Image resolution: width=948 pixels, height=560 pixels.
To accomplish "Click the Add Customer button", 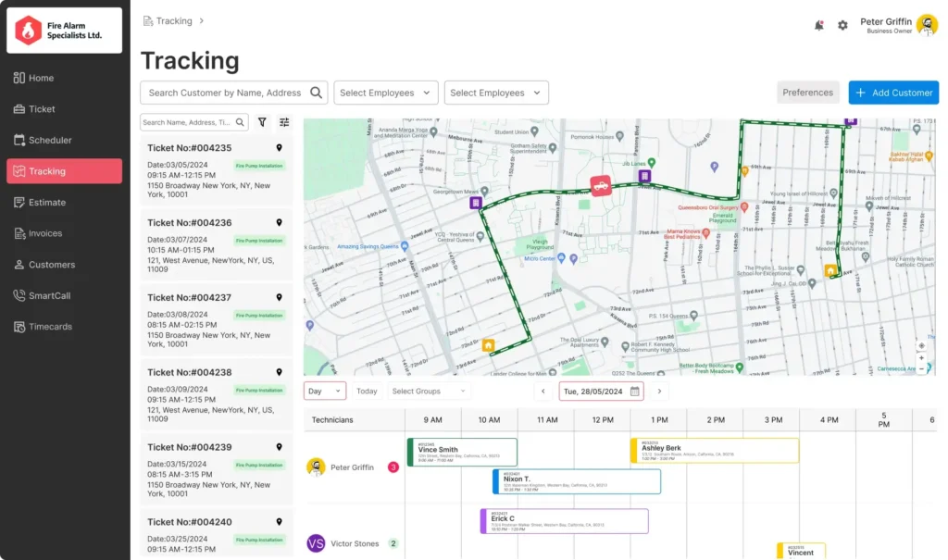I will [x=893, y=93].
